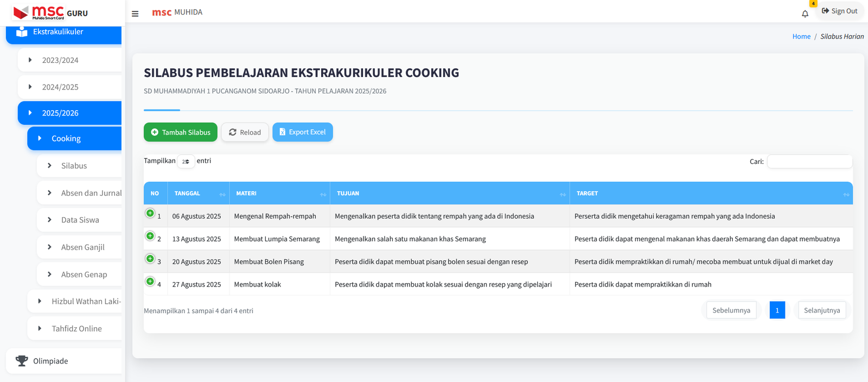The height and width of the screenshot is (382, 868).
Task: Click the Olimpiade trophy icon
Action: [22, 361]
